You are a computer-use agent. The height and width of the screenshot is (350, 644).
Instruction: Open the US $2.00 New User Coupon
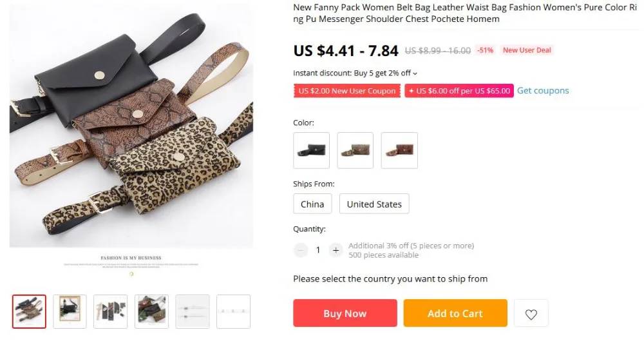(346, 91)
